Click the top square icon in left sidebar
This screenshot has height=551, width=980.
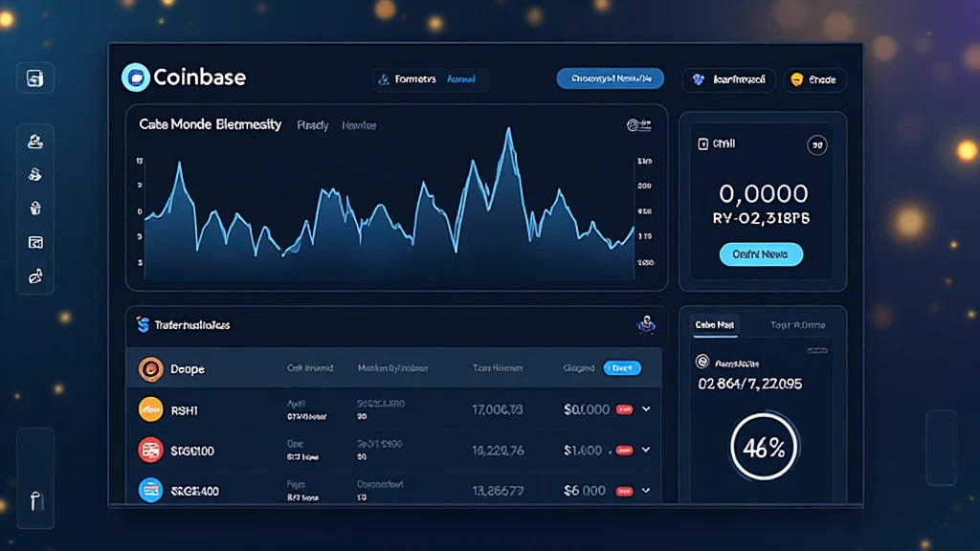click(x=34, y=78)
